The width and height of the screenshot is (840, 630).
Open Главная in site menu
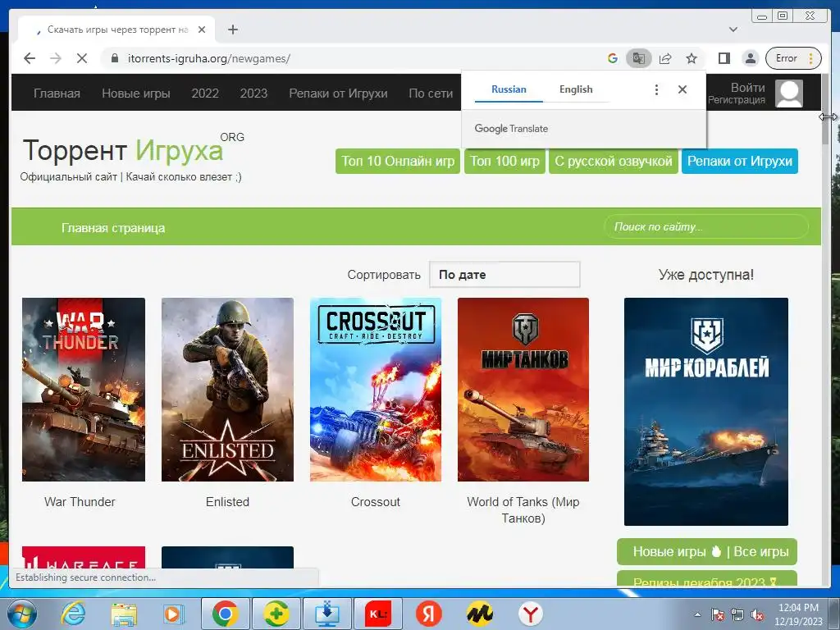coord(57,94)
